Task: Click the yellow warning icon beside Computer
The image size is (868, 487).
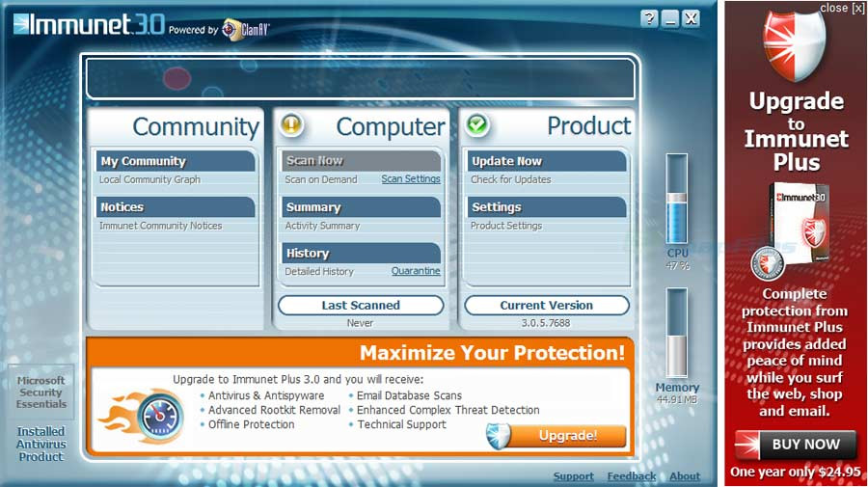Action: (x=291, y=124)
